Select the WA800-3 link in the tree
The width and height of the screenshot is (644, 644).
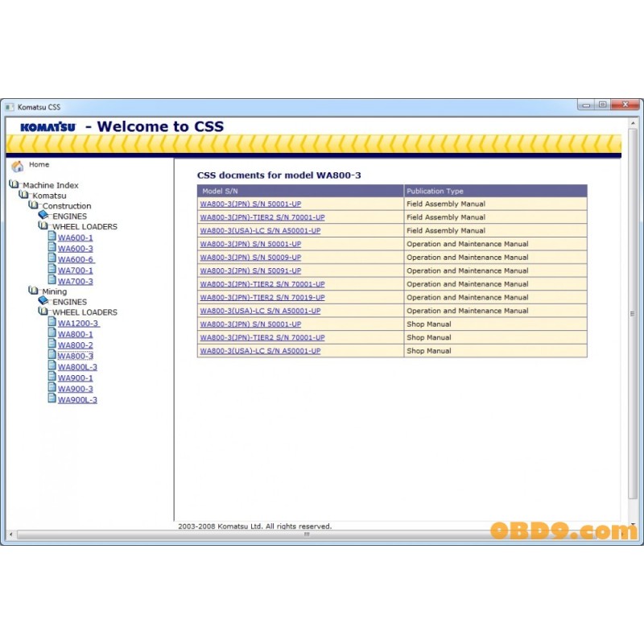pos(76,356)
